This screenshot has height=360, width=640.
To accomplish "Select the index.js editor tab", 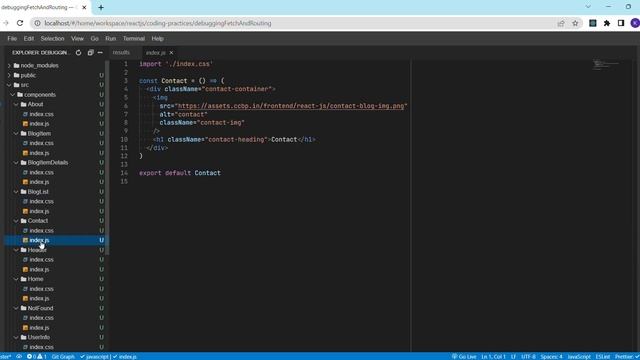I will pos(156,53).
